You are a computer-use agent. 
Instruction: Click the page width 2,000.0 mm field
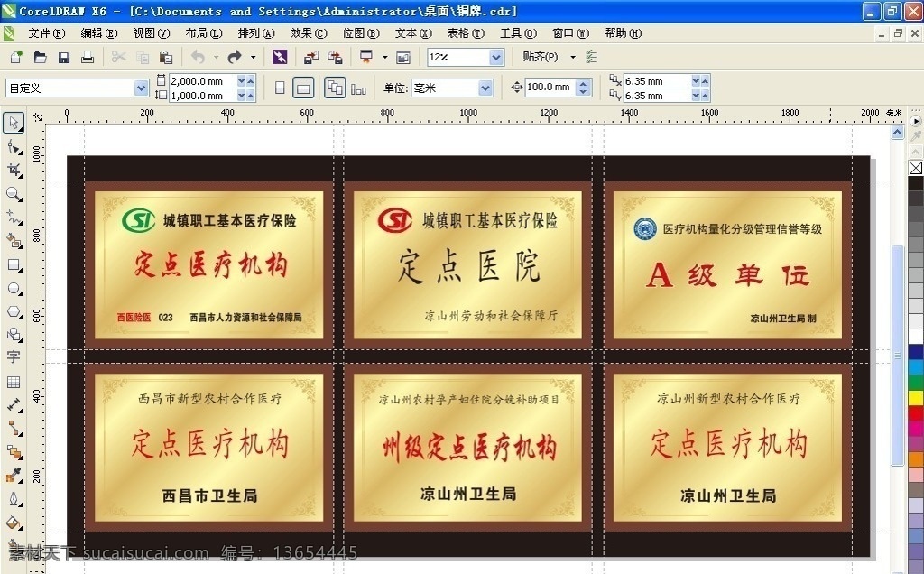pos(203,80)
